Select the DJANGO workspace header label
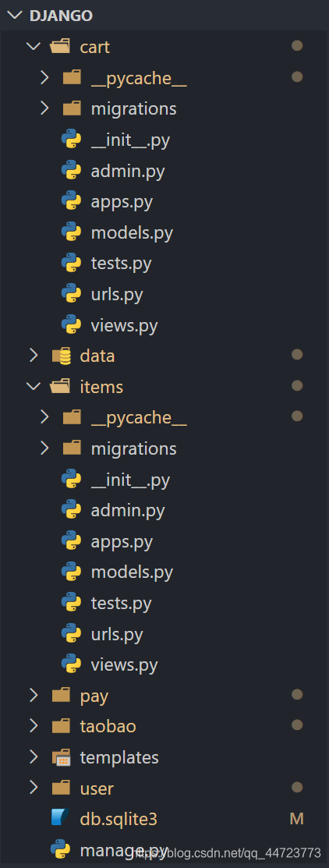 61,16
